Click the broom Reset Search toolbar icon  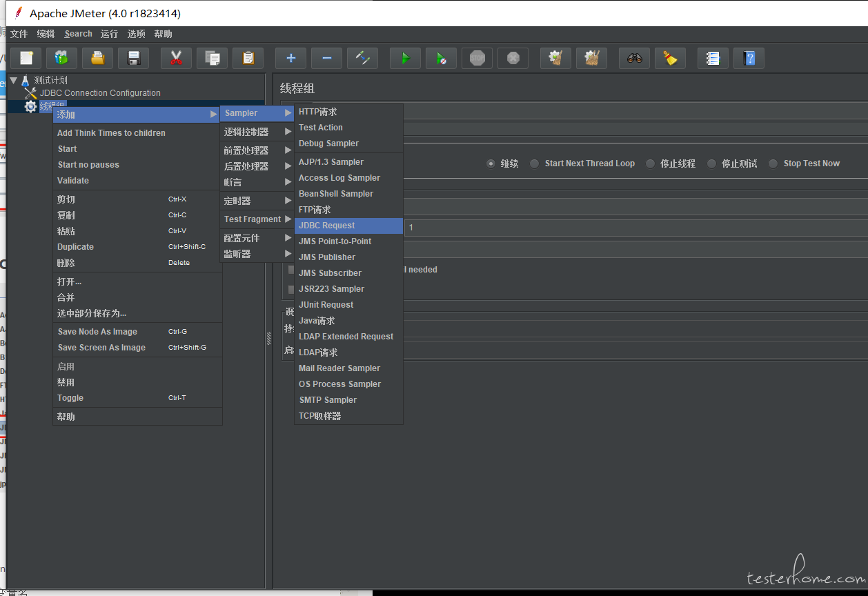pyautogui.click(x=671, y=59)
